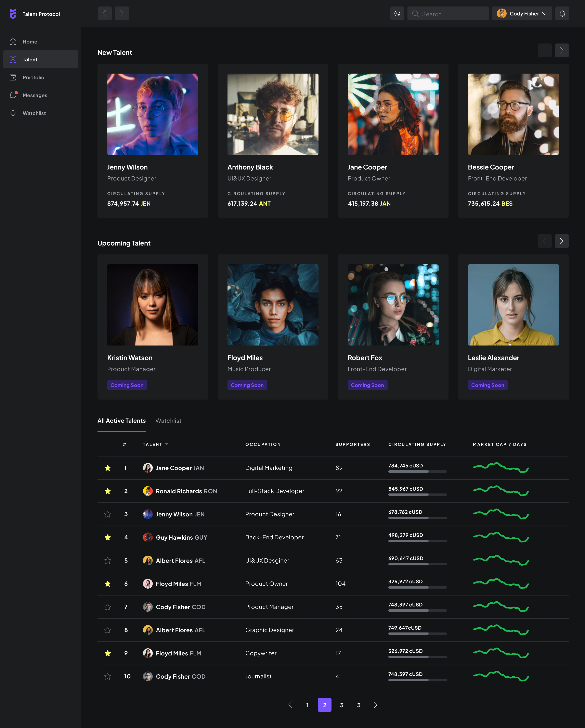Go to pagination page 1
The image size is (585, 728).
[307, 705]
